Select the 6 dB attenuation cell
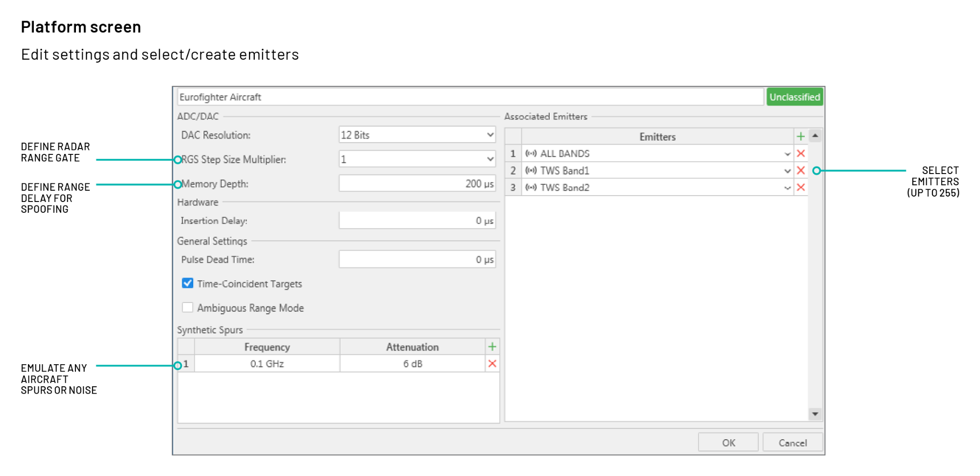980x476 pixels. 413,364
